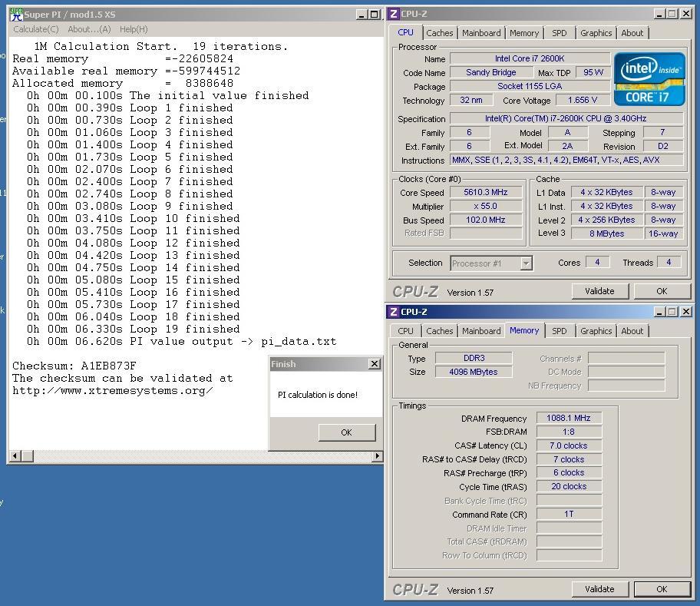The image size is (700, 606).
Task: Close the Finish dialog with X
Action: [x=375, y=364]
